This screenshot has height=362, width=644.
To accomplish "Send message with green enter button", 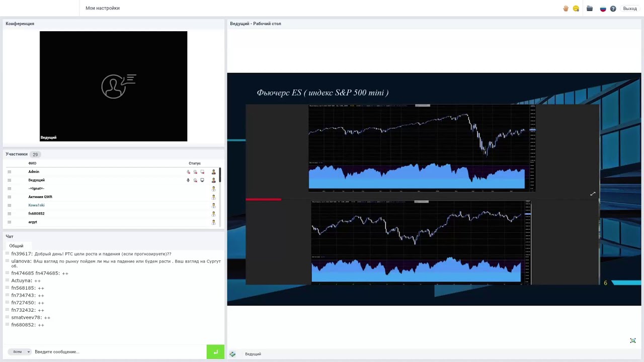I will 215,352.
